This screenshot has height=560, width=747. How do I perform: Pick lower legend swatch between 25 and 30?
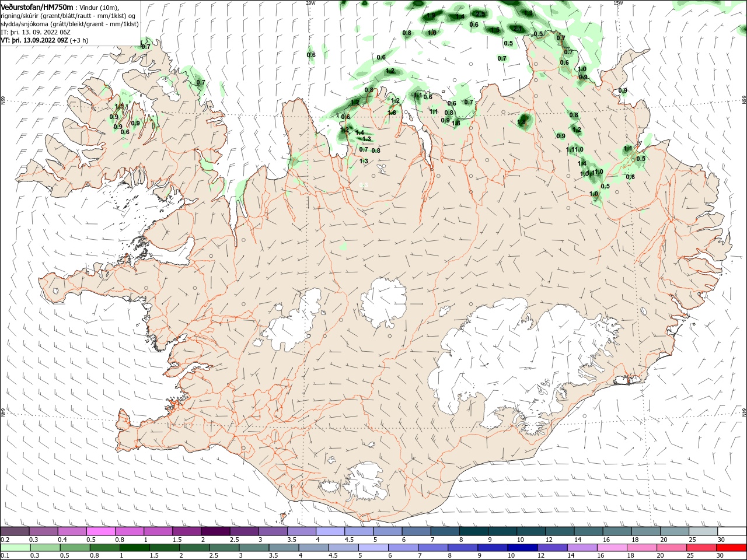coord(702,548)
